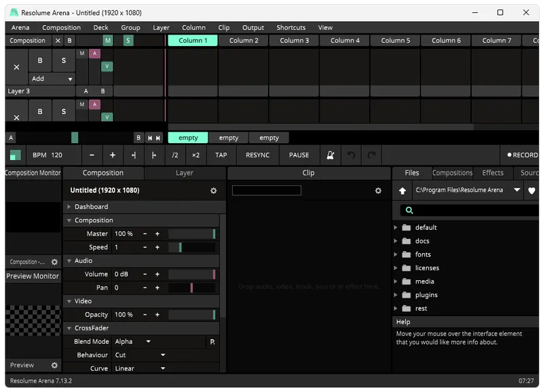Image resolution: width=543 pixels, height=392 pixels.
Task: Open Clip panel gear settings
Action: tap(378, 191)
